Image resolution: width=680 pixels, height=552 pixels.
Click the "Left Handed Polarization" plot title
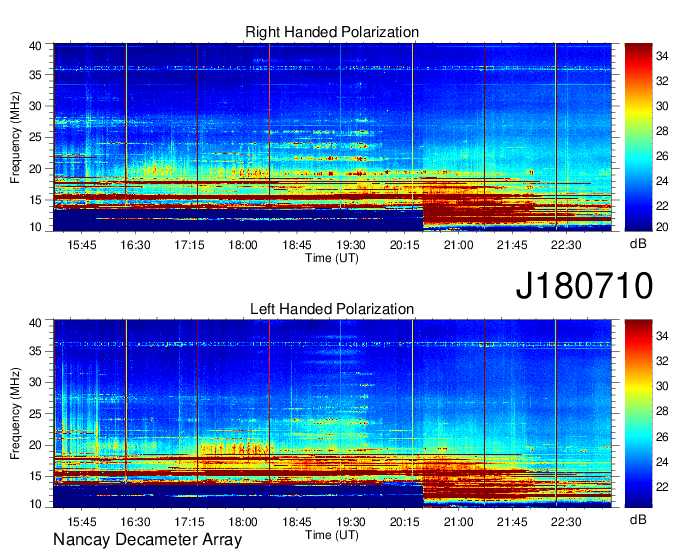(x=332, y=309)
